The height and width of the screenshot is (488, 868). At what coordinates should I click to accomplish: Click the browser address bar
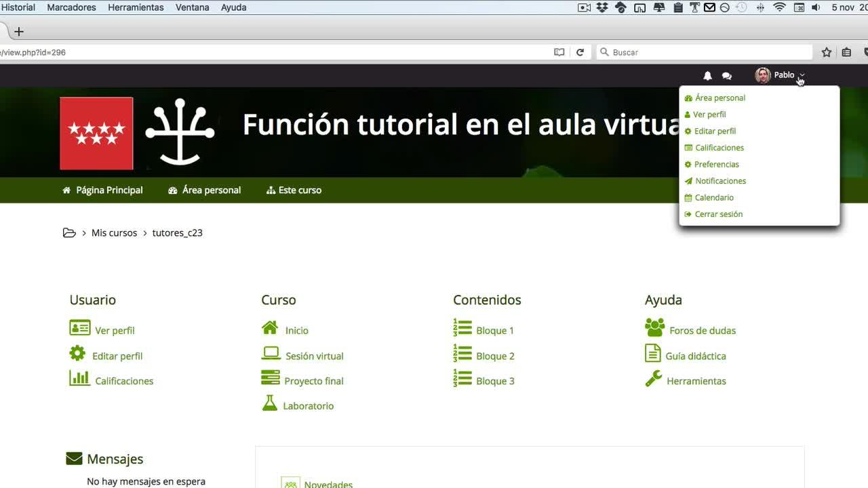point(274,52)
